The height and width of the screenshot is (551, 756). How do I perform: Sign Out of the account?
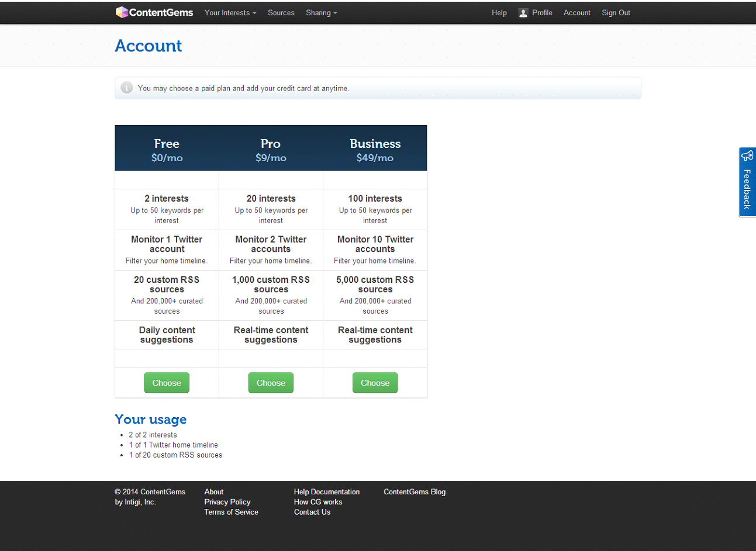click(616, 13)
